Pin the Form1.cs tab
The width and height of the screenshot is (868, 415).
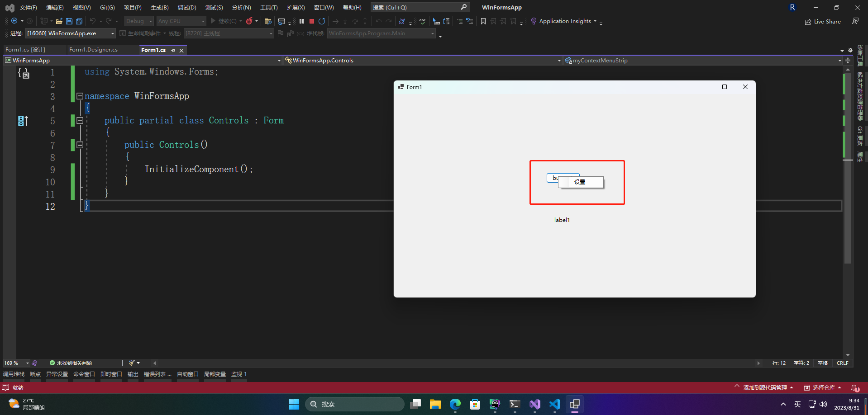coord(173,50)
